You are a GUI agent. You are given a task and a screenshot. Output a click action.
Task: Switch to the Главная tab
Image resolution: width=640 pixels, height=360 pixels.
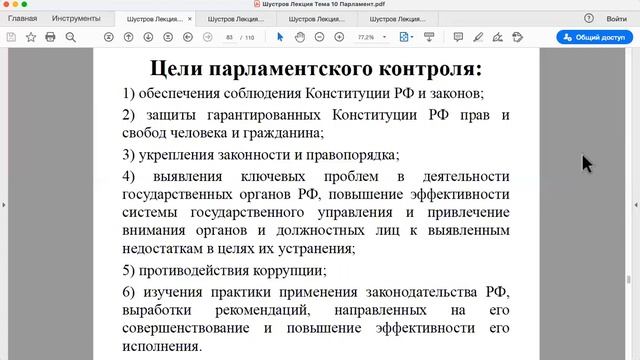click(22, 18)
